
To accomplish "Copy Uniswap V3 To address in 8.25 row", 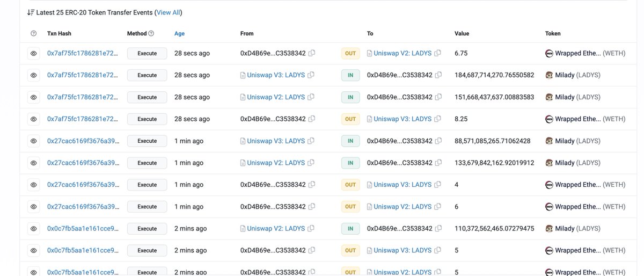I will [438, 119].
